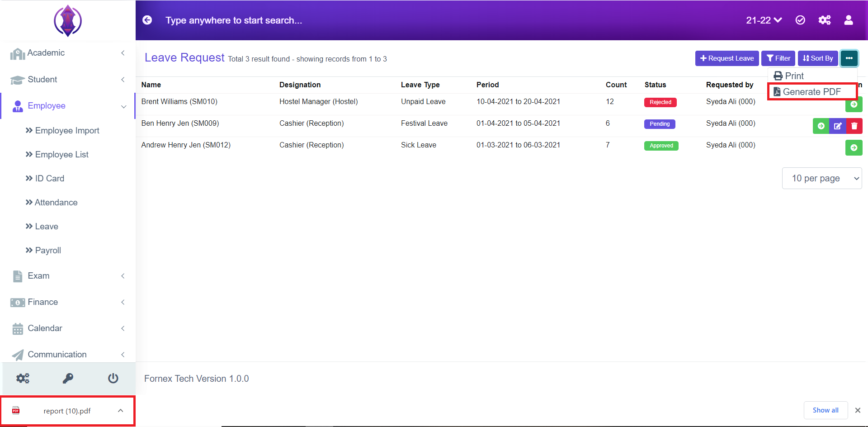Open the report (10).pdf downloaded file
The height and width of the screenshot is (427, 868).
click(67, 411)
